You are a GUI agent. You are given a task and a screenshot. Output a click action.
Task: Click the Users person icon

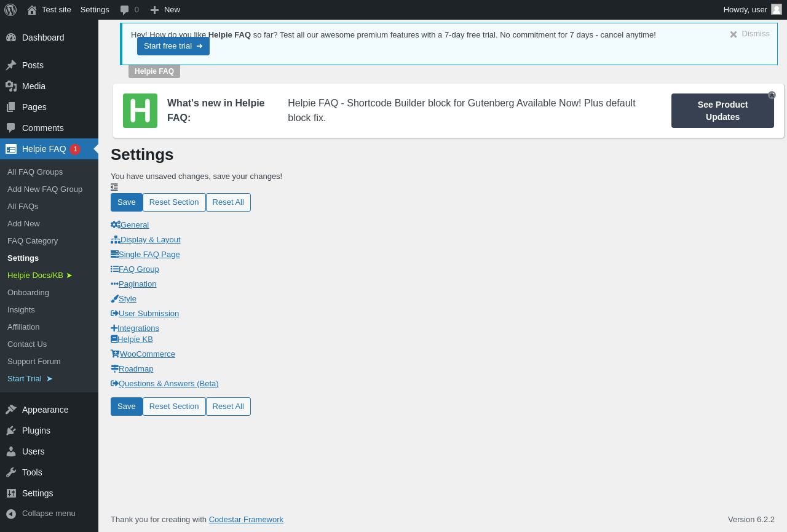coord(11,451)
